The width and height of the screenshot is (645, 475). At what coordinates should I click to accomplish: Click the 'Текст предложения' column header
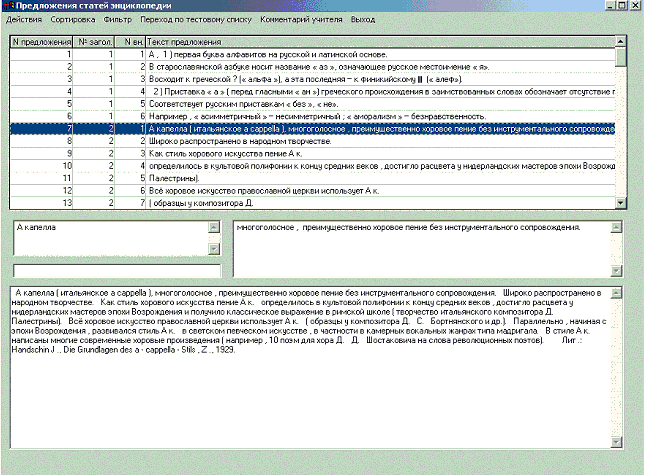[380, 42]
